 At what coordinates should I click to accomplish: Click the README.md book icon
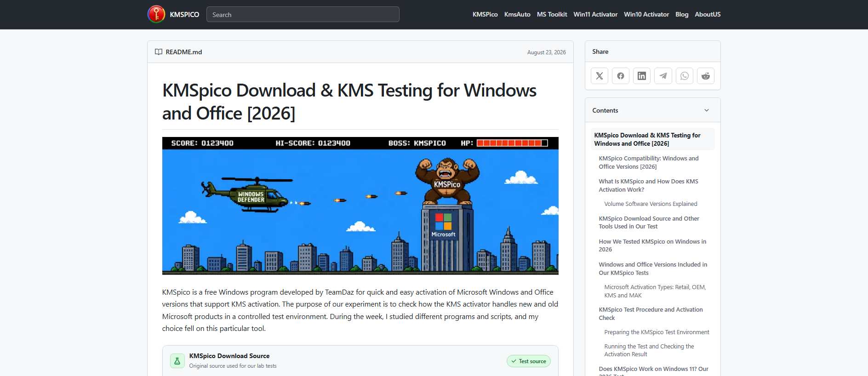(159, 52)
